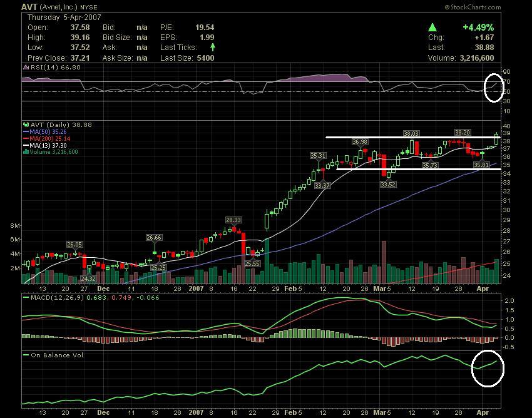This screenshot has height=418, width=532.
Task: Click the AVT (Daily) candlestick legend icon
Action: coord(26,125)
